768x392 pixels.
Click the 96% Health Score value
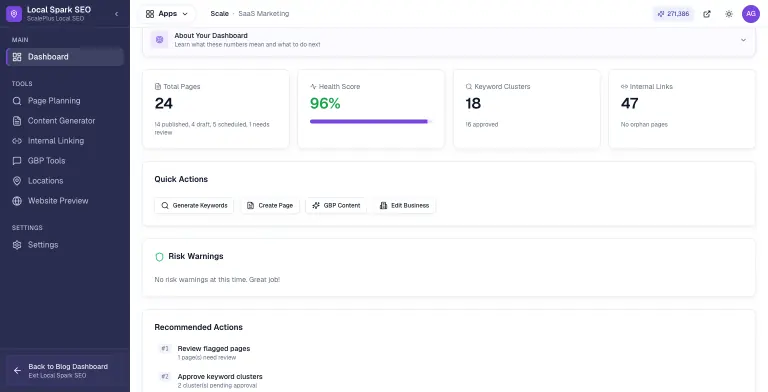click(325, 103)
